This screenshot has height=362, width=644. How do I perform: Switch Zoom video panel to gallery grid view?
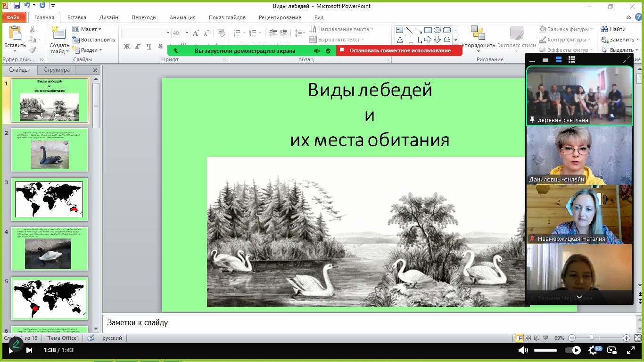572,60
